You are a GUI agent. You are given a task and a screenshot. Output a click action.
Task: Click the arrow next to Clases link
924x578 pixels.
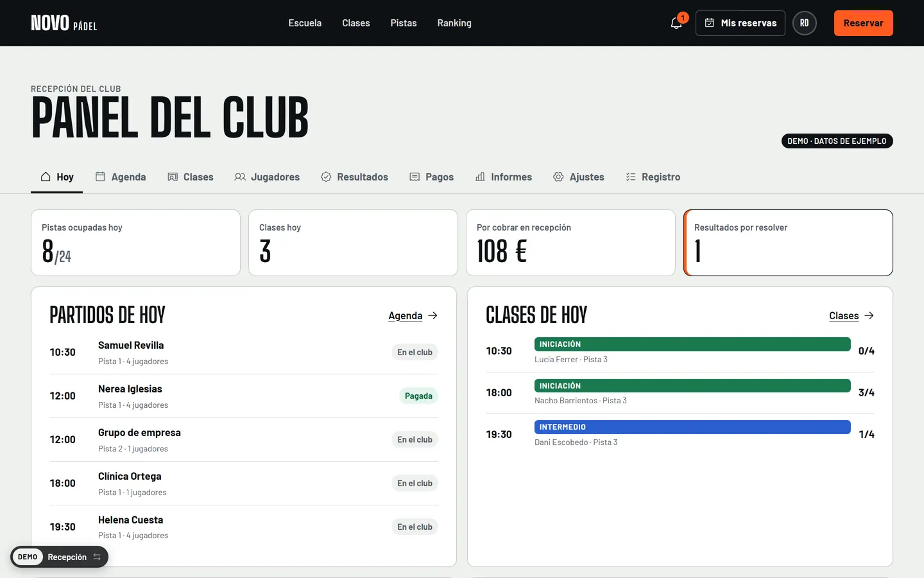(x=869, y=315)
